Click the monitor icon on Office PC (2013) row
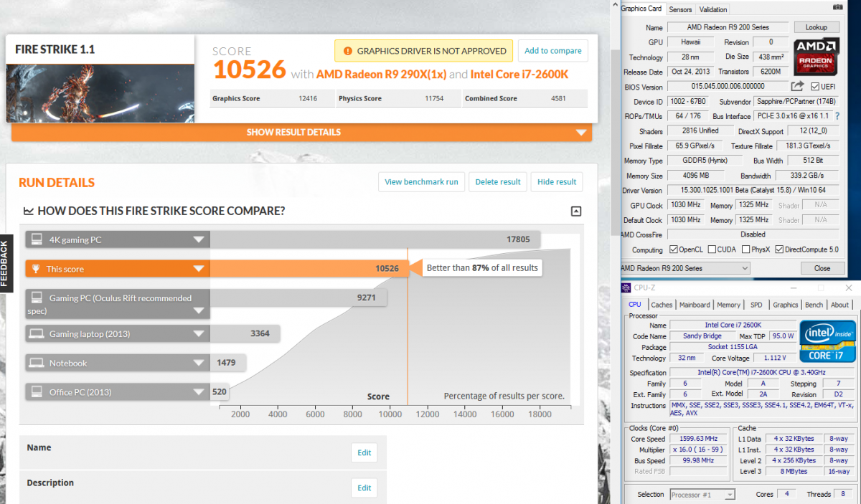861x504 pixels. [x=36, y=392]
